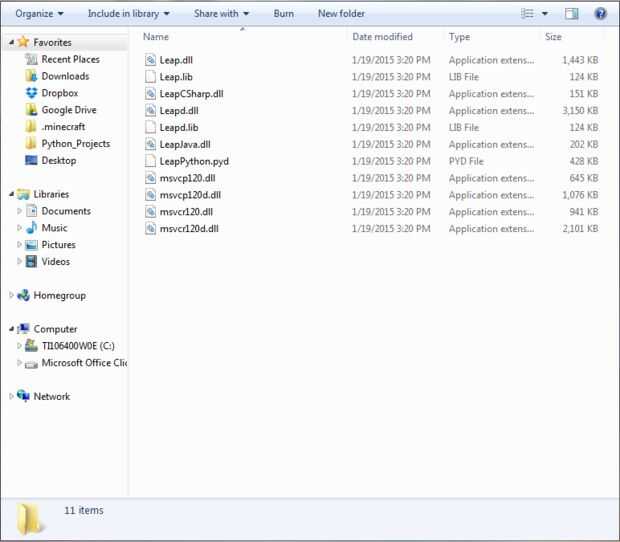Click the Network icon
Viewport: 620px width, 542px height.
pos(23,396)
